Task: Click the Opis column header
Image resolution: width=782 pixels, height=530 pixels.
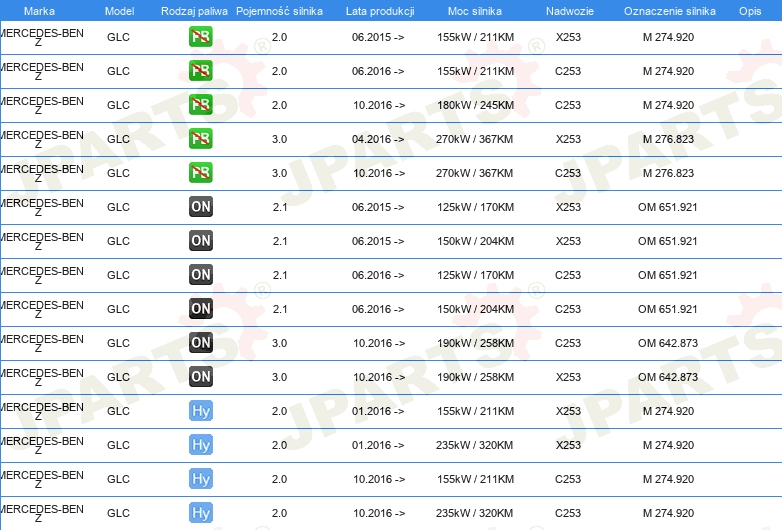Action: coord(750,11)
